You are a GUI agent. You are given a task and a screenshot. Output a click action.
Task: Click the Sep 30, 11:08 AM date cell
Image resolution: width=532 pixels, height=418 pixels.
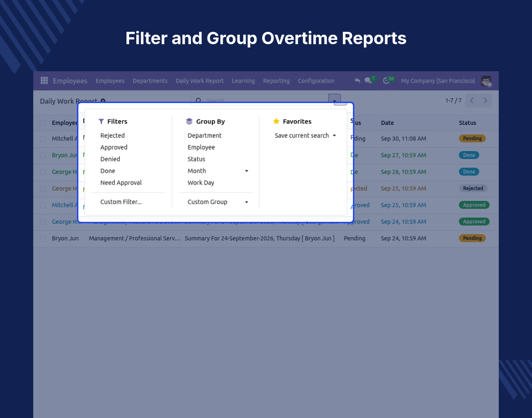click(x=403, y=138)
